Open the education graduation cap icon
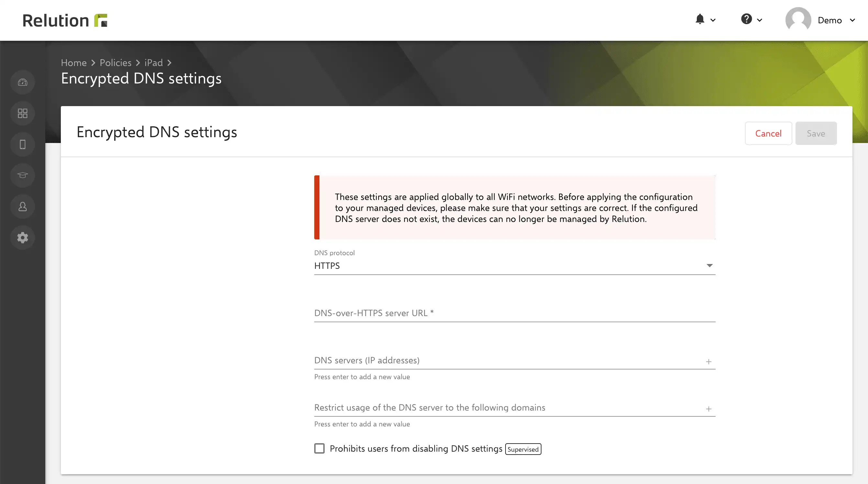 click(23, 175)
